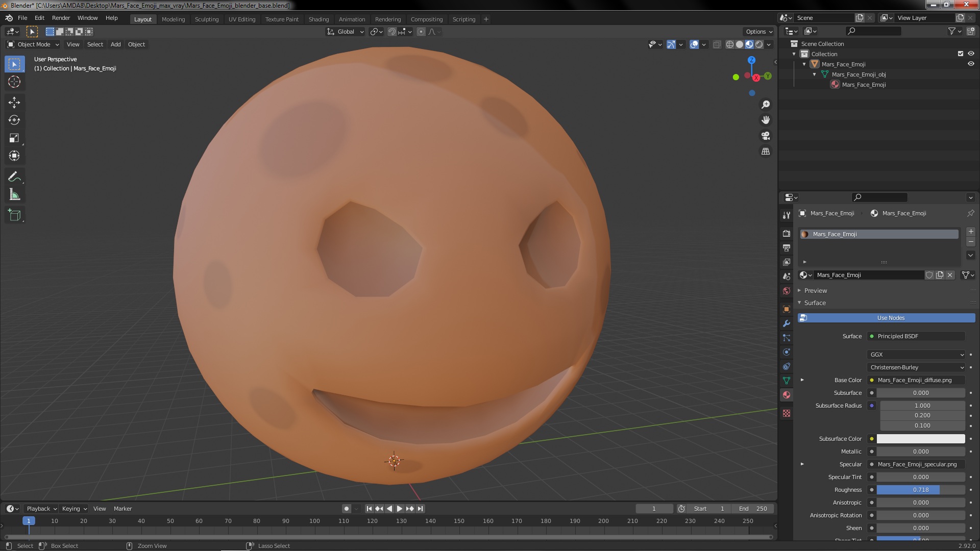The height and width of the screenshot is (551, 980).
Task: Toggle proportional editing button
Action: 421,32
